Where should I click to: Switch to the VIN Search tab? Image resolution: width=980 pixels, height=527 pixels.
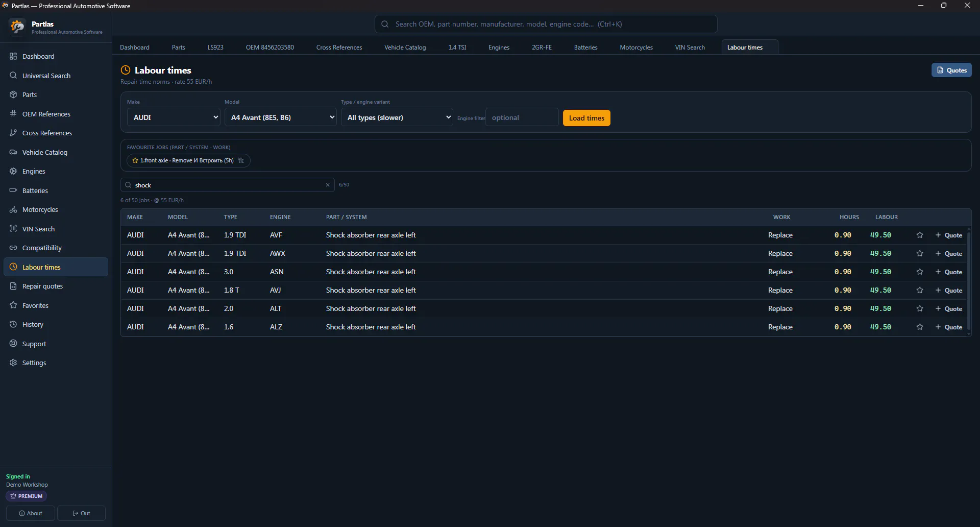[690, 47]
